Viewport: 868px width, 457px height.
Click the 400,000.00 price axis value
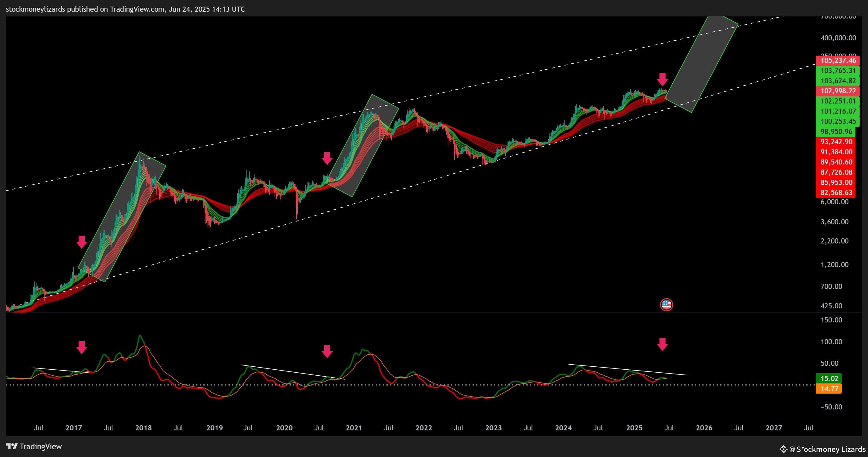pyautogui.click(x=838, y=38)
